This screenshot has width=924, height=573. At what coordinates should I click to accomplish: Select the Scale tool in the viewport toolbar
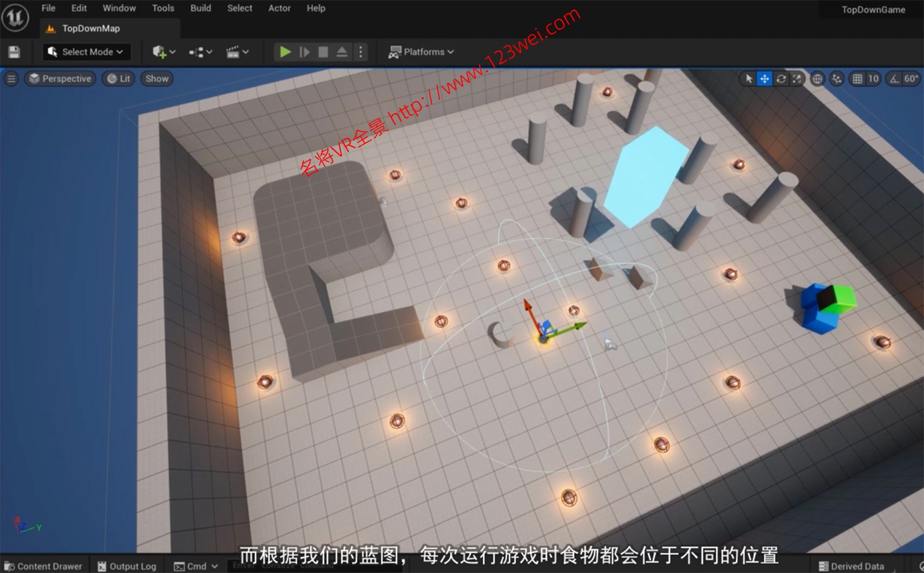[x=797, y=79]
